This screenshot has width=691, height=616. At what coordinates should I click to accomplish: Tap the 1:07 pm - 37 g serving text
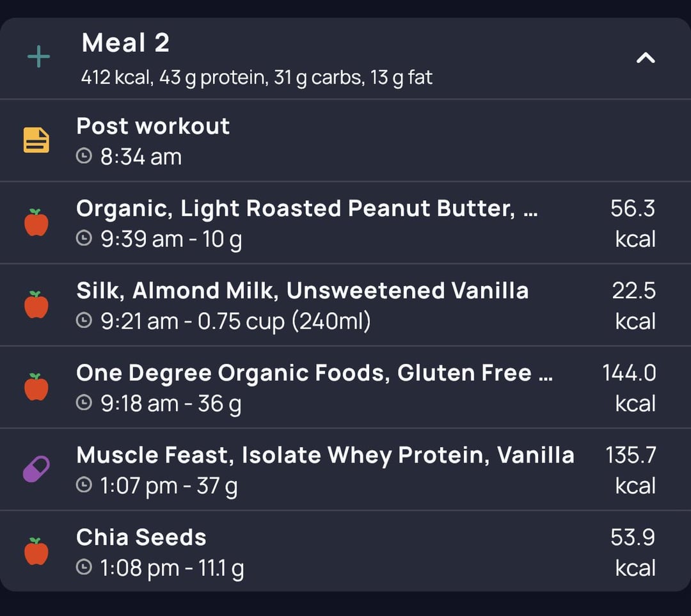[169, 486]
